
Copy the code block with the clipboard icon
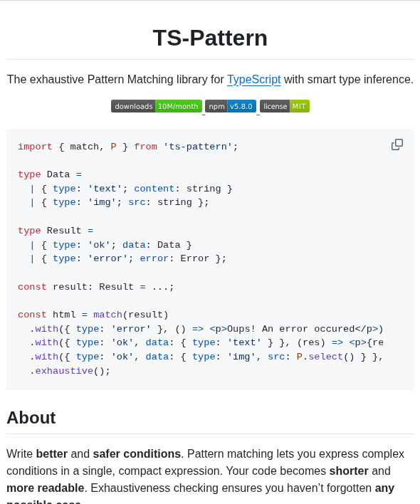pyautogui.click(x=397, y=145)
